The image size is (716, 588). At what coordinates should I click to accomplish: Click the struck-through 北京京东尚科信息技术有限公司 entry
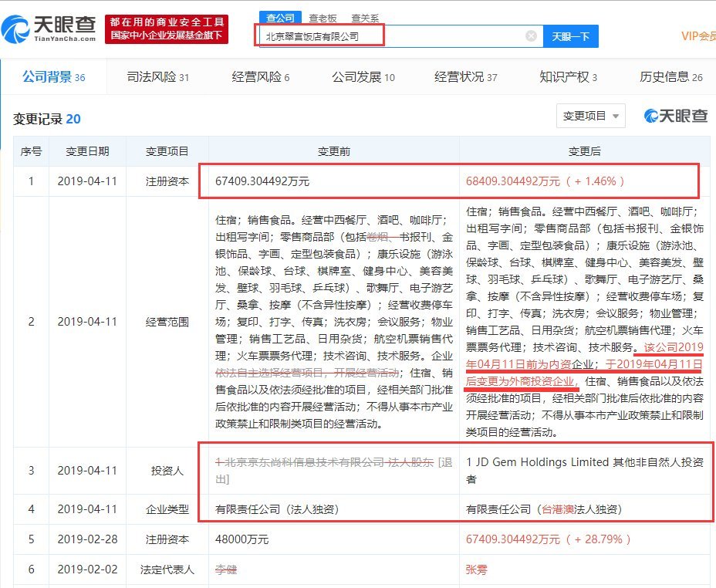point(334,471)
